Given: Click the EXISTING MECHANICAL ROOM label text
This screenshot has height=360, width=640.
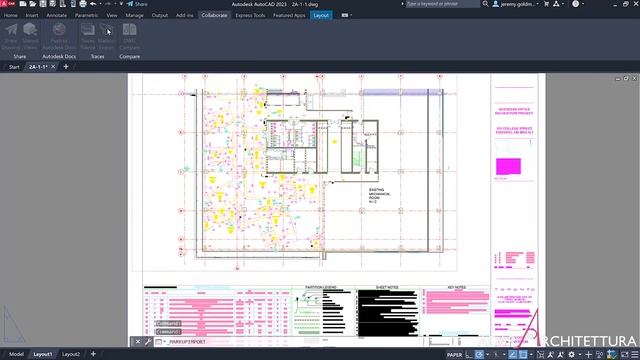Looking at the screenshot, I should tap(379, 196).
